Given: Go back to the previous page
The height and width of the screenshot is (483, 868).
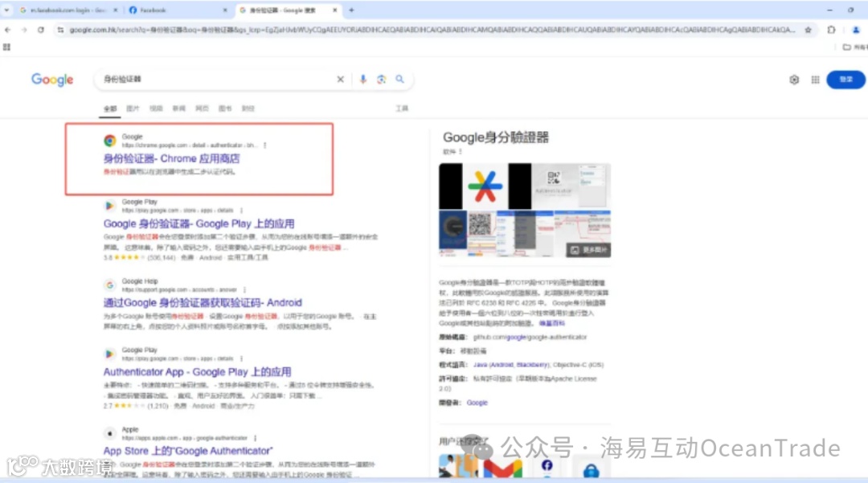Looking at the screenshot, I should (8, 30).
